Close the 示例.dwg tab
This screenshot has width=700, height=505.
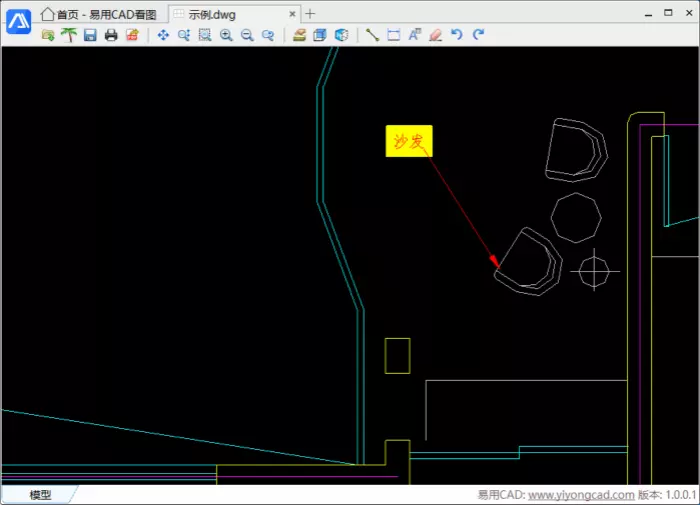(x=293, y=14)
